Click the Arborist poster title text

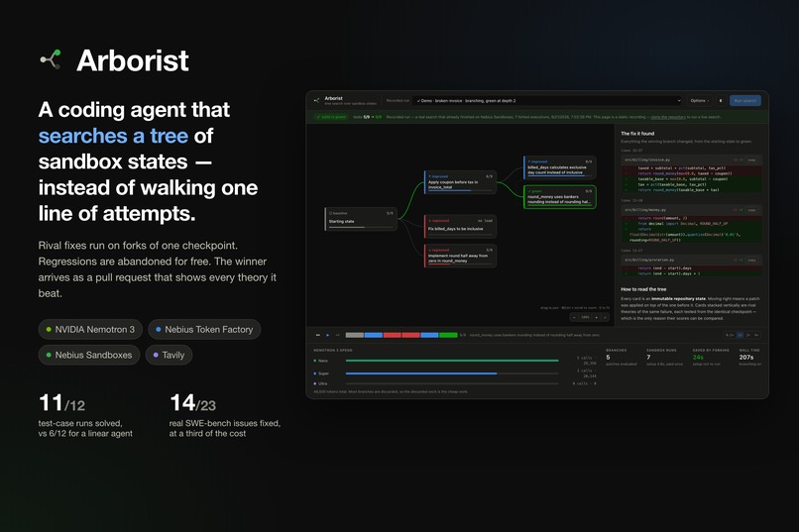(133, 60)
